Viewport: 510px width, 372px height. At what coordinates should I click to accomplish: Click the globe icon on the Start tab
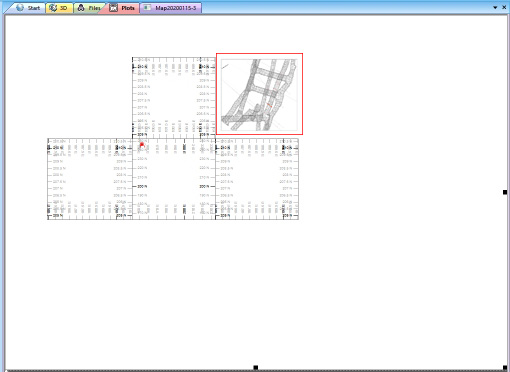(20, 7)
